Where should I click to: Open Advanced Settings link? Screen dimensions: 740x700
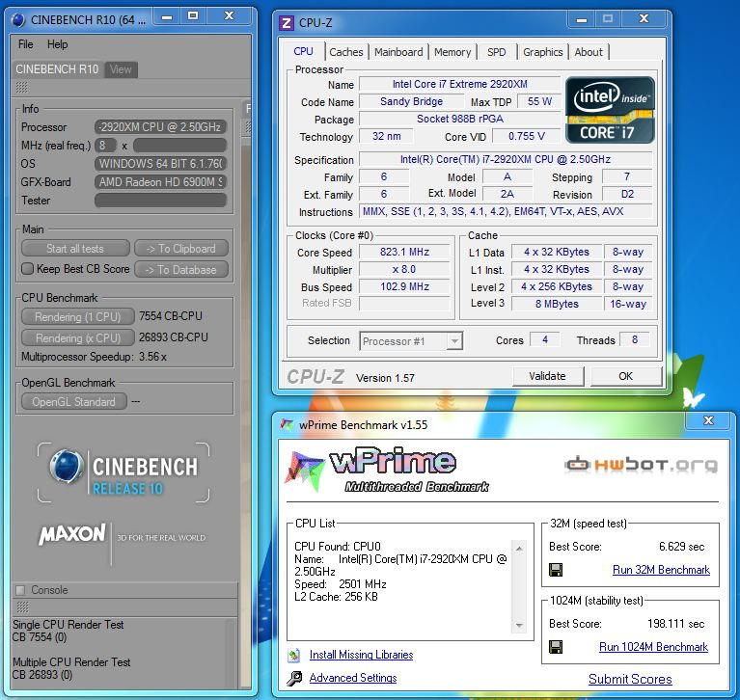(353, 678)
